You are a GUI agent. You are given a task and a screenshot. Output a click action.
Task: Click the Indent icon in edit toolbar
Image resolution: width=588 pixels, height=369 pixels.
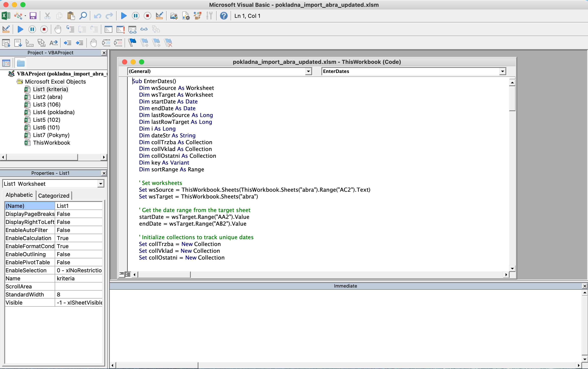click(x=68, y=43)
